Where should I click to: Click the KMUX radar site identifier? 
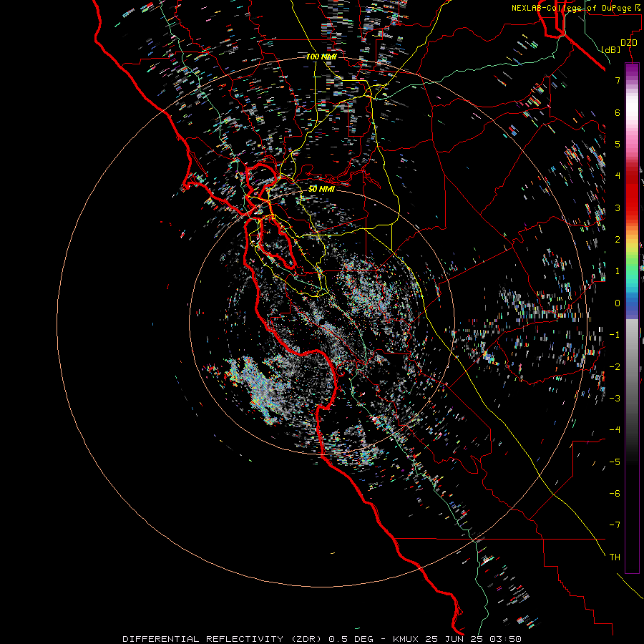tap(405, 639)
